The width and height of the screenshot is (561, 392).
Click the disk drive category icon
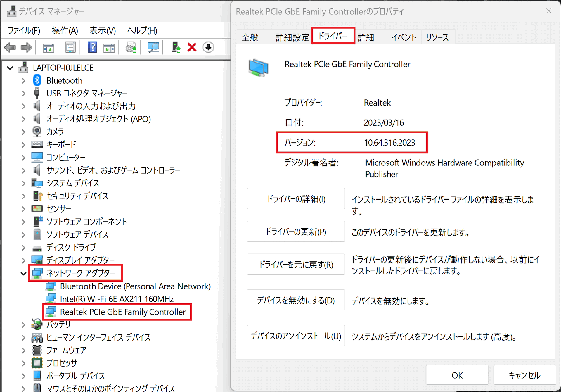click(x=37, y=249)
